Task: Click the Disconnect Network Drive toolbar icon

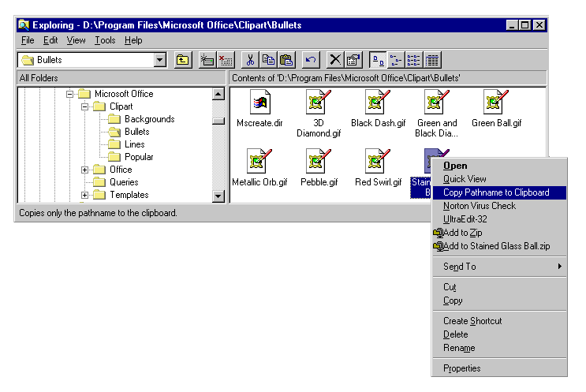Action: [x=226, y=60]
